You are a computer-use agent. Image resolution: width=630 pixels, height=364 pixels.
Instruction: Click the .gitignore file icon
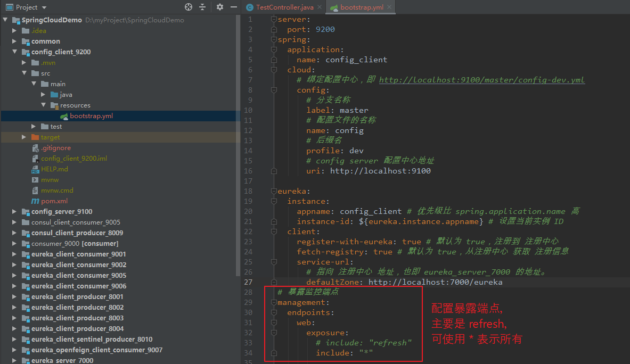click(x=35, y=148)
